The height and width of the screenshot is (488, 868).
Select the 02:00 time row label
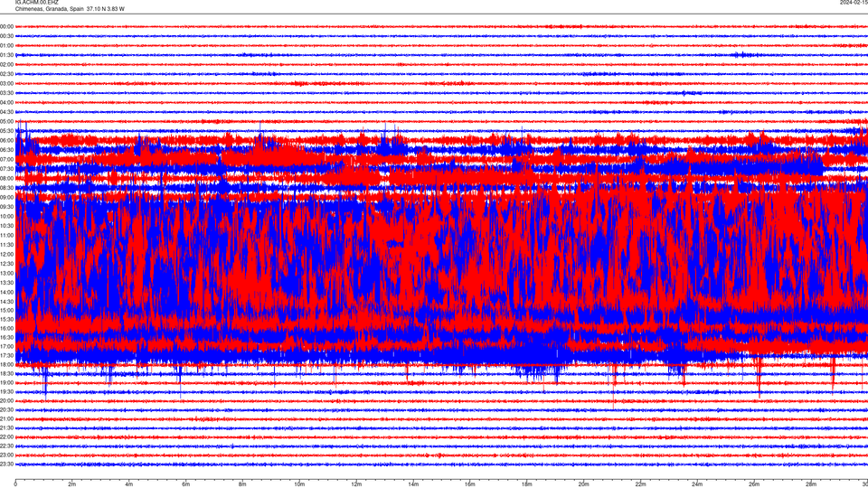(x=6, y=65)
